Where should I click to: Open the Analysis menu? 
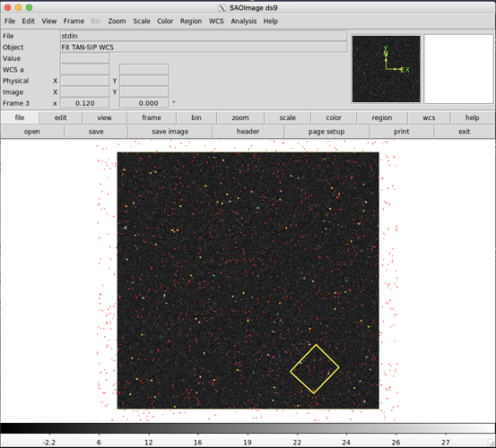point(244,22)
